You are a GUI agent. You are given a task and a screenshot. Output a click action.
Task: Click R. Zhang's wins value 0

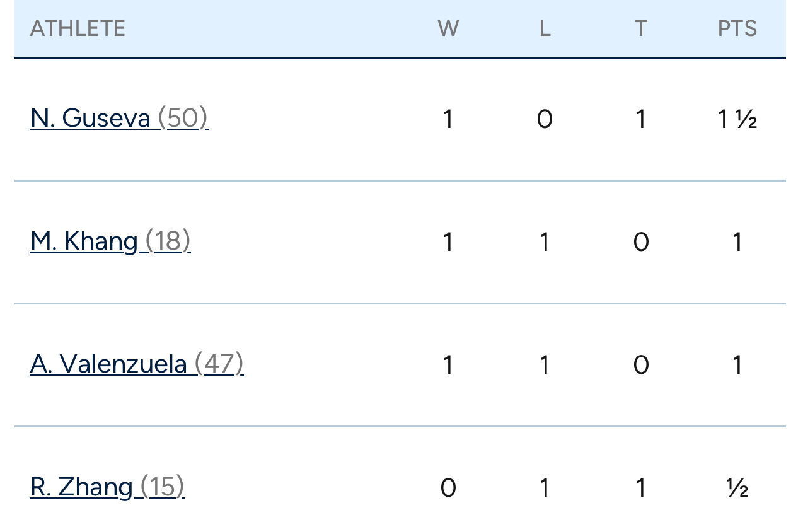click(448, 488)
